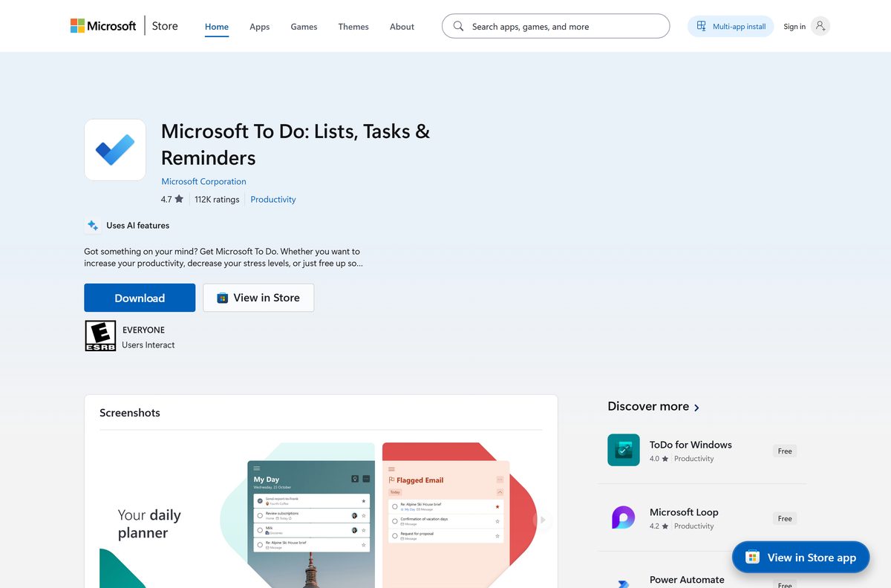Open the About tab
This screenshot has height=588, width=891.
[x=402, y=27]
